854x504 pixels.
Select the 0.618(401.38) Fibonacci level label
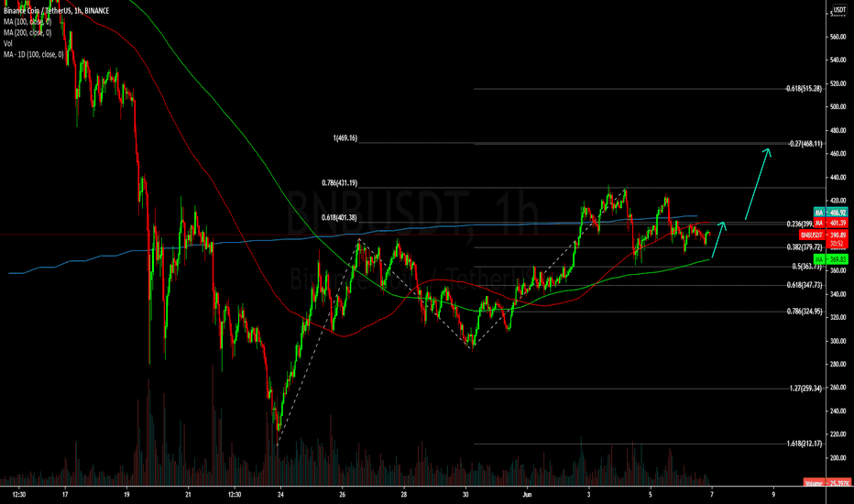(339, 217)
